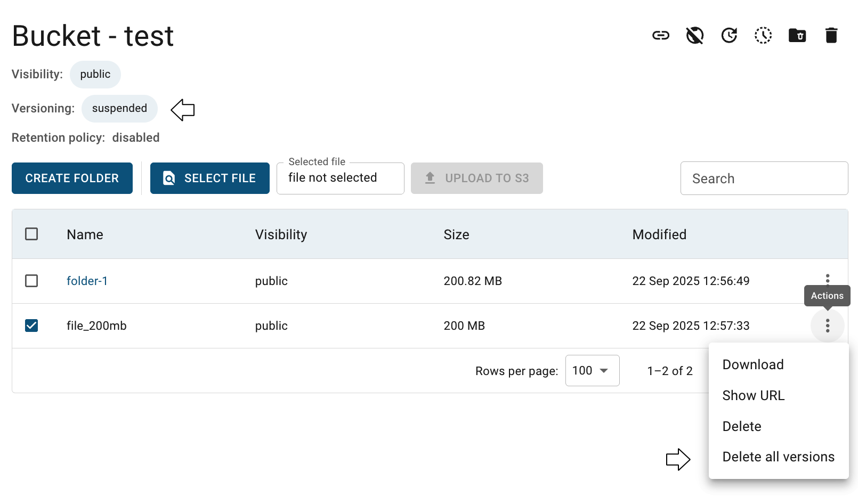Select Delete from the actions menu
The height and width of the screenshot is (504, 858).
(742, 427)
